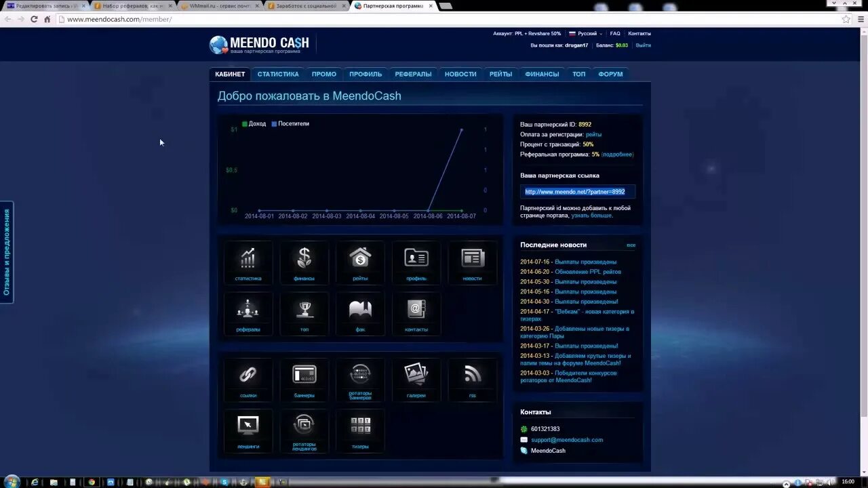
Task: Open the фак book icon
Action: tap(360, 313)
